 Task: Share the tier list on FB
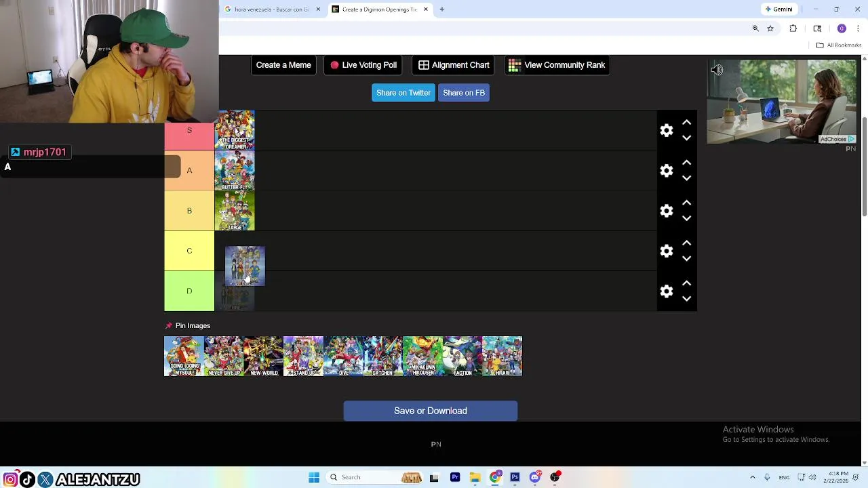[464, 93]
